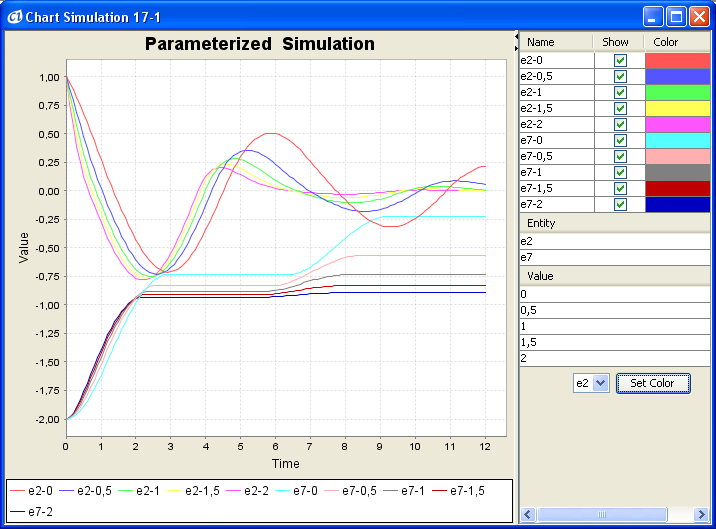Click the pink swatch for e7-0,5
This screenshot has height=529, width=716.
(678, 156)
